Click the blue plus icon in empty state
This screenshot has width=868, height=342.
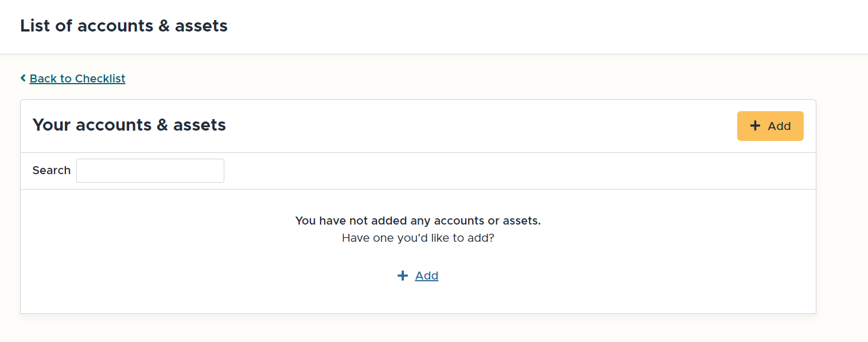click(x=402, y=276)
